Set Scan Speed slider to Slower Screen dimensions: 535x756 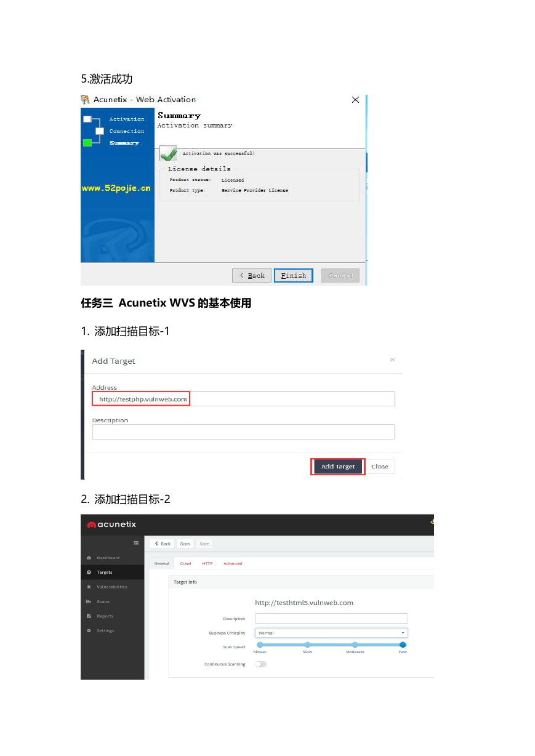260,645
